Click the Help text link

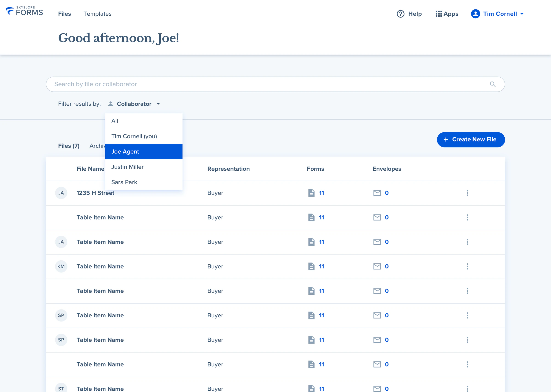[415, 14]
